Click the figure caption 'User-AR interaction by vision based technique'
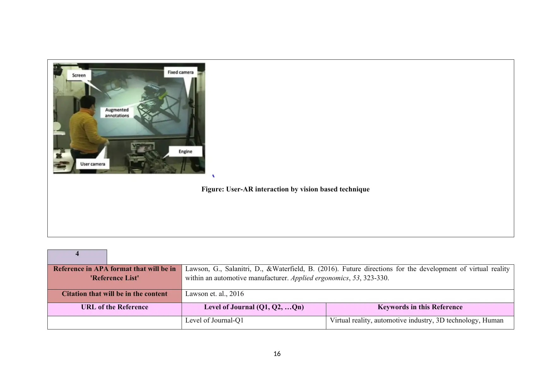Image resolution: width=554 pixels, height=392 pixels. [x=286, y=189]
